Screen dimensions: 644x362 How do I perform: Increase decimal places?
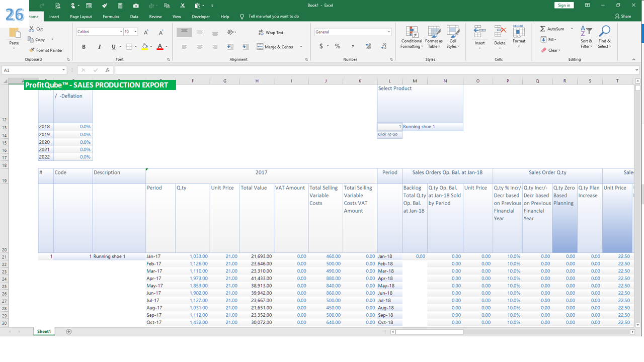369,46
